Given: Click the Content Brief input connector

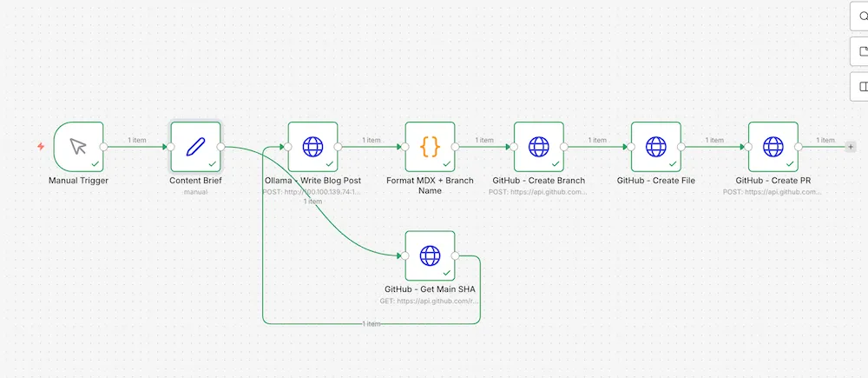Looking at the screenshot, I should coord(170,147).
